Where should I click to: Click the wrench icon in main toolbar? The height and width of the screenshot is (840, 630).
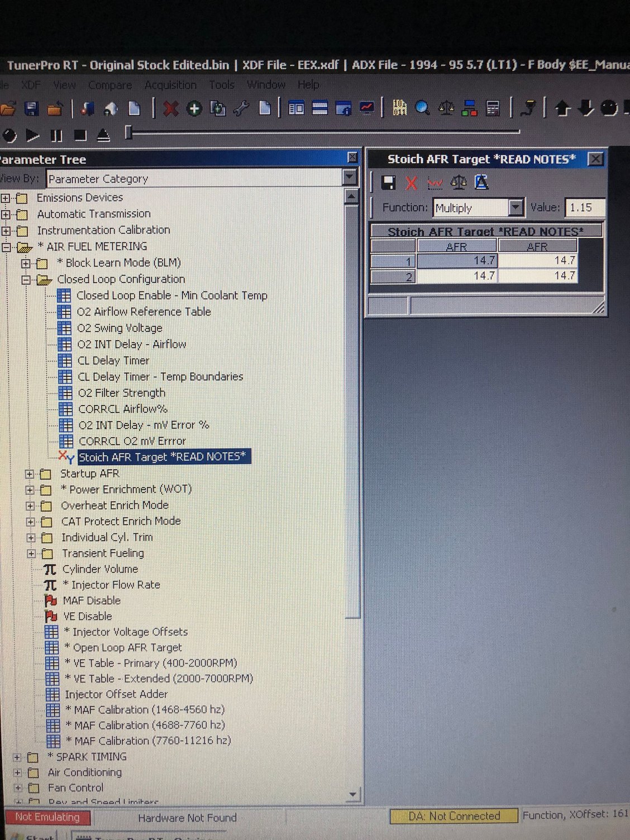click(x=241, y=108)
